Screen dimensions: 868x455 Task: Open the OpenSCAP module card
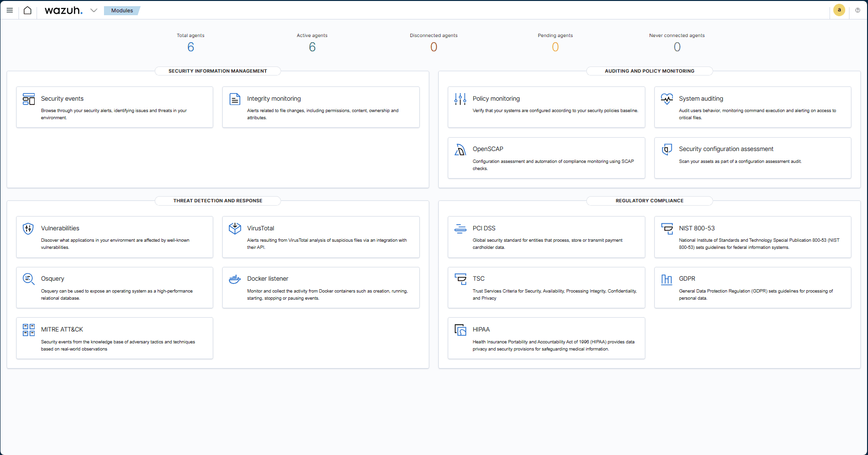coord(546,158)
